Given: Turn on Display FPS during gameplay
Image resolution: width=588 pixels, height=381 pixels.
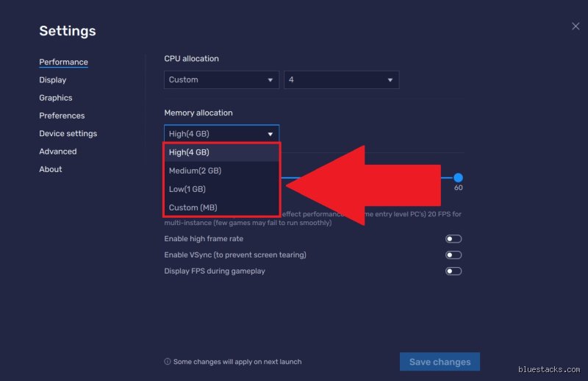Looking at the screenshot, I should [453, 271].
